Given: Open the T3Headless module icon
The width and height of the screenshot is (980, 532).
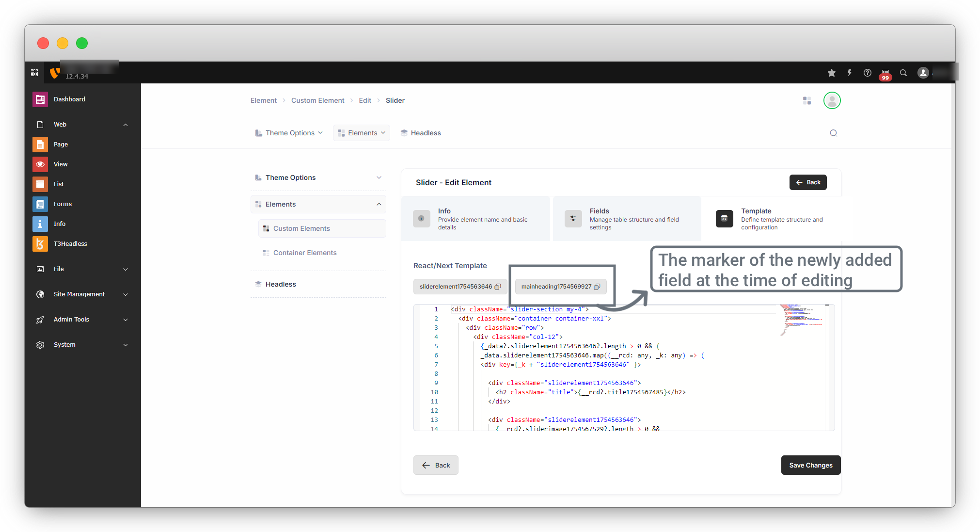Looking at the screenshot, I should [40, 244].
